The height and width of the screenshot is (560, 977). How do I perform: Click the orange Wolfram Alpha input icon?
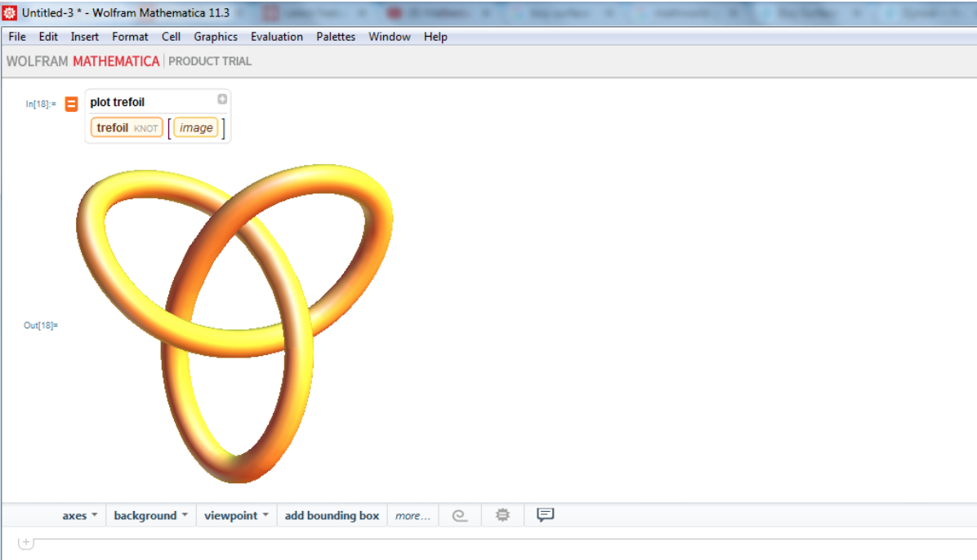click(x=71, y=104)
